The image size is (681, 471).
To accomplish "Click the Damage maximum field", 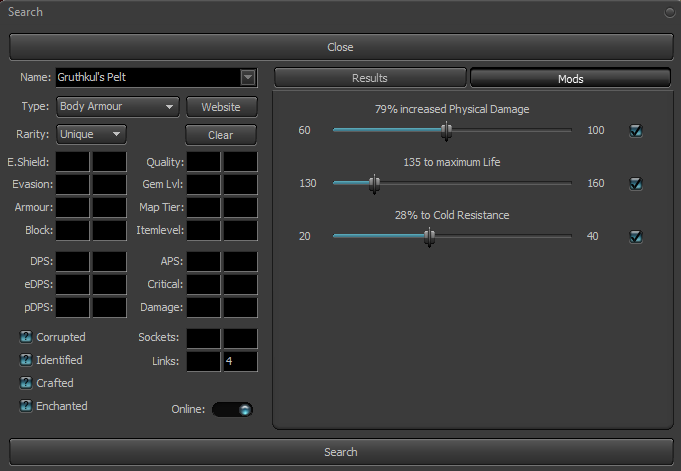I will (241, 308).
